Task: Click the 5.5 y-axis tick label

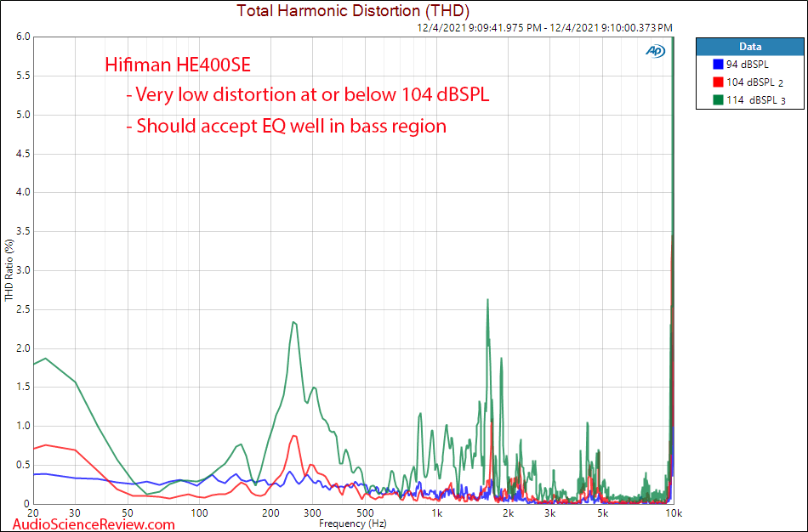Action: tap(24, 76)
